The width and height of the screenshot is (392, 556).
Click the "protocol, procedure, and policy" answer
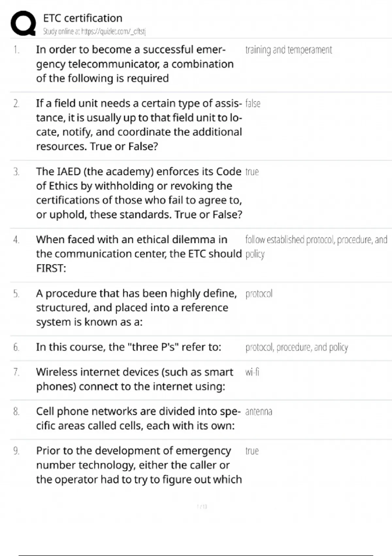(x=297, y=347)
